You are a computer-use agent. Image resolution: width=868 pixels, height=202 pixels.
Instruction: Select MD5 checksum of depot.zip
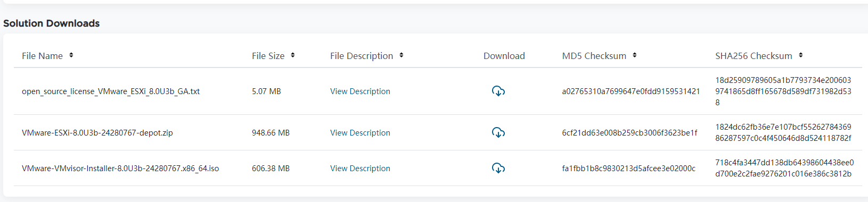click(629, 133)
